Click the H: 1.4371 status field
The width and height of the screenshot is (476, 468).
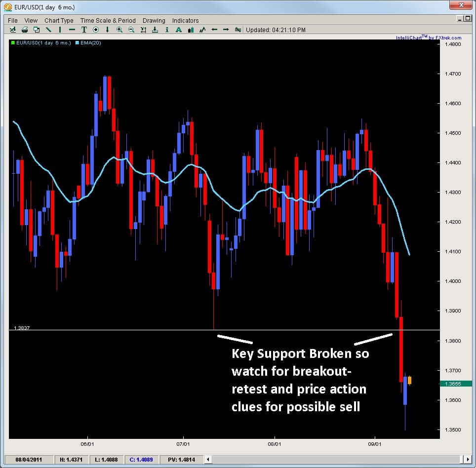[71, 460]
